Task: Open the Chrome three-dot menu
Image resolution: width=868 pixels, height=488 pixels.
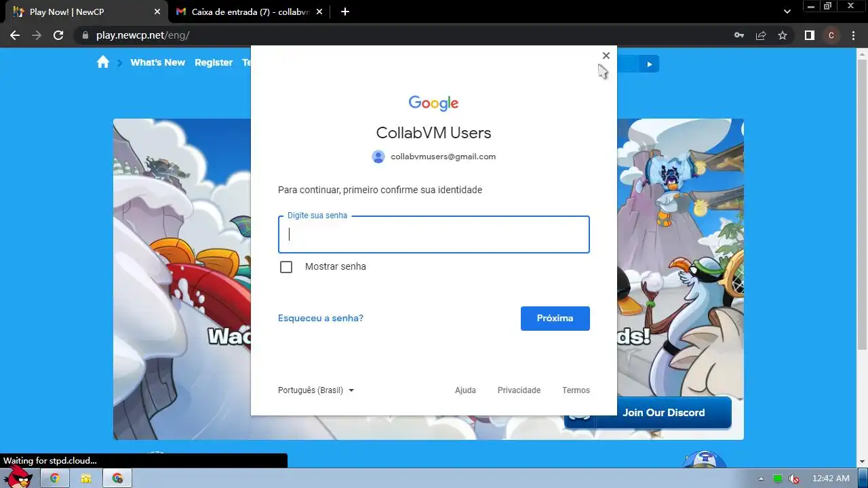Action: [x=853, y=35]
